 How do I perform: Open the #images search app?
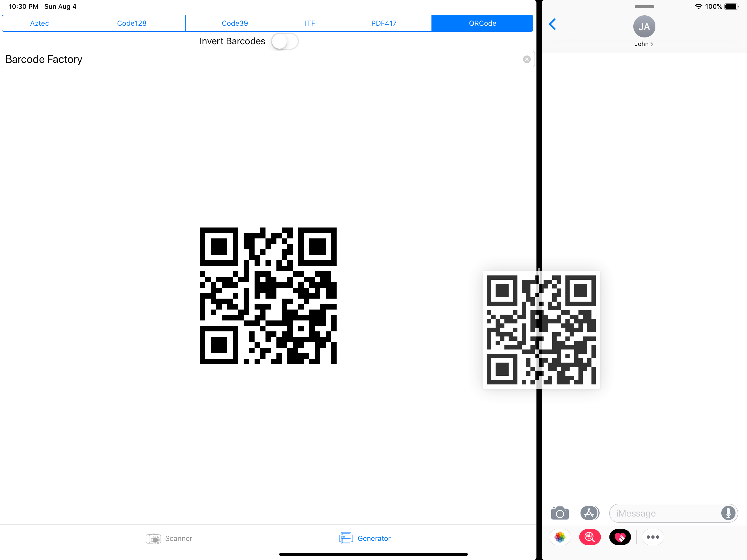pos(590,537)
